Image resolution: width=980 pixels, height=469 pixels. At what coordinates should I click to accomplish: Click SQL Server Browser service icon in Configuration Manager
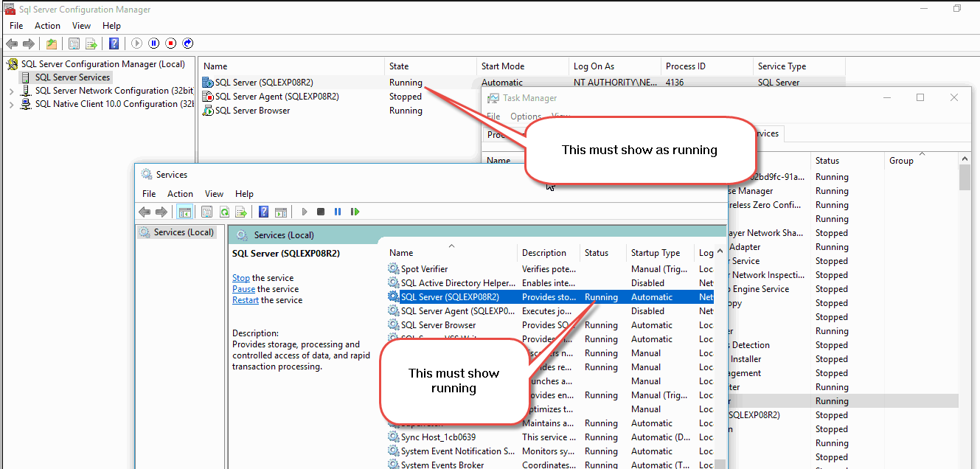coord(209,111)
